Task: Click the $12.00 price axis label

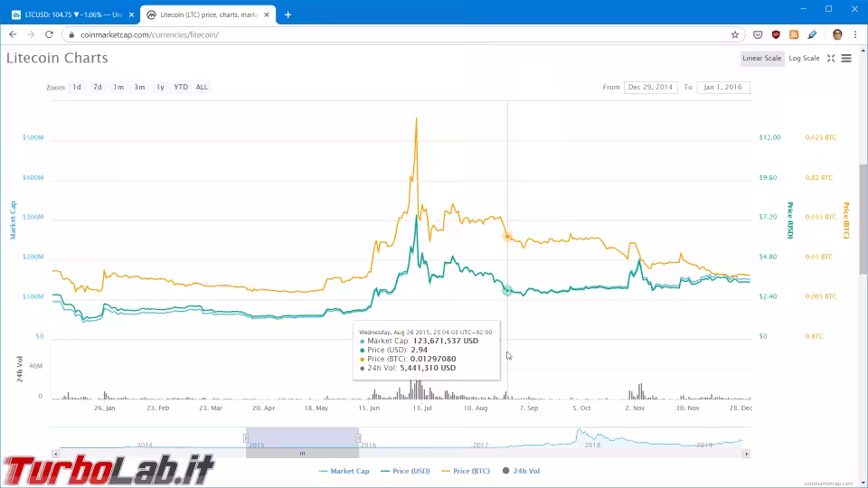Action: point(769,137)
